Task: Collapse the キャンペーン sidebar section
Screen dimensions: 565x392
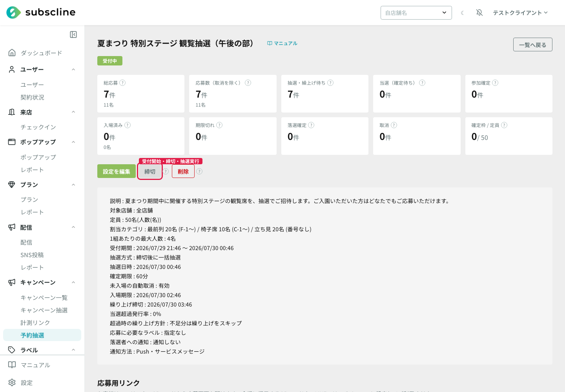Action: pos(73,282)
